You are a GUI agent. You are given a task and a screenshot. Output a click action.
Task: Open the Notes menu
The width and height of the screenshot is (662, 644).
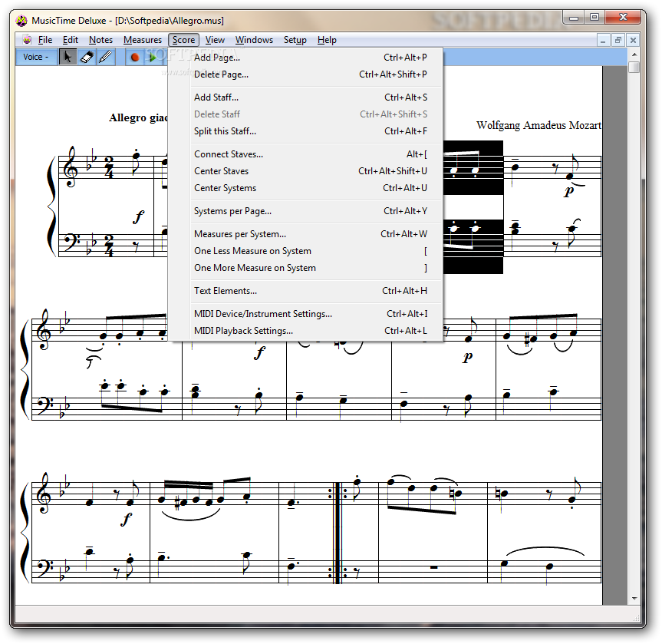pyautogui.click(x=100, y=40)
